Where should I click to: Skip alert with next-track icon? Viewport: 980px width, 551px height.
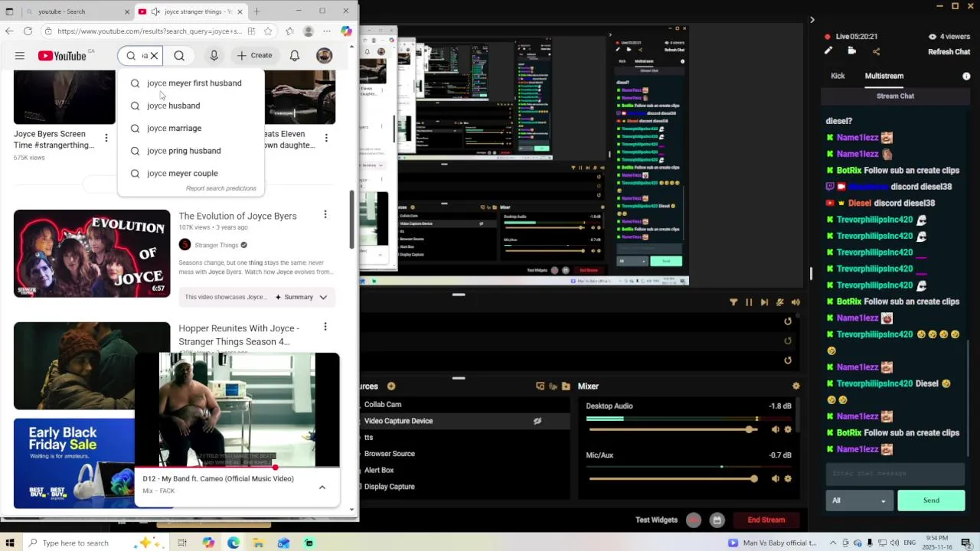[x=764, y=302]
